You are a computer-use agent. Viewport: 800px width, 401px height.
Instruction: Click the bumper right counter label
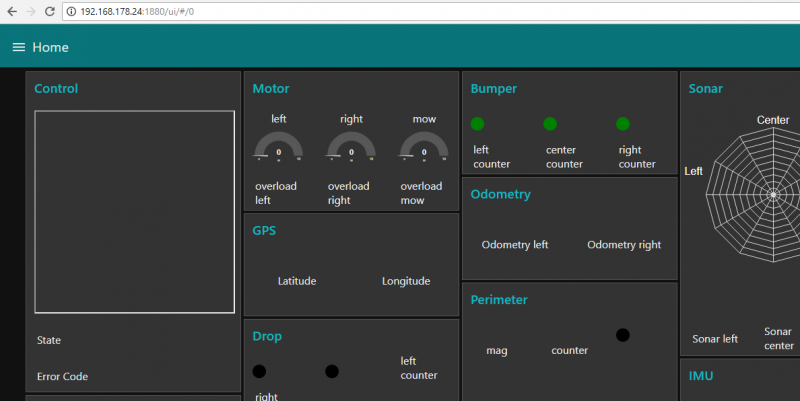click(637, 157)
